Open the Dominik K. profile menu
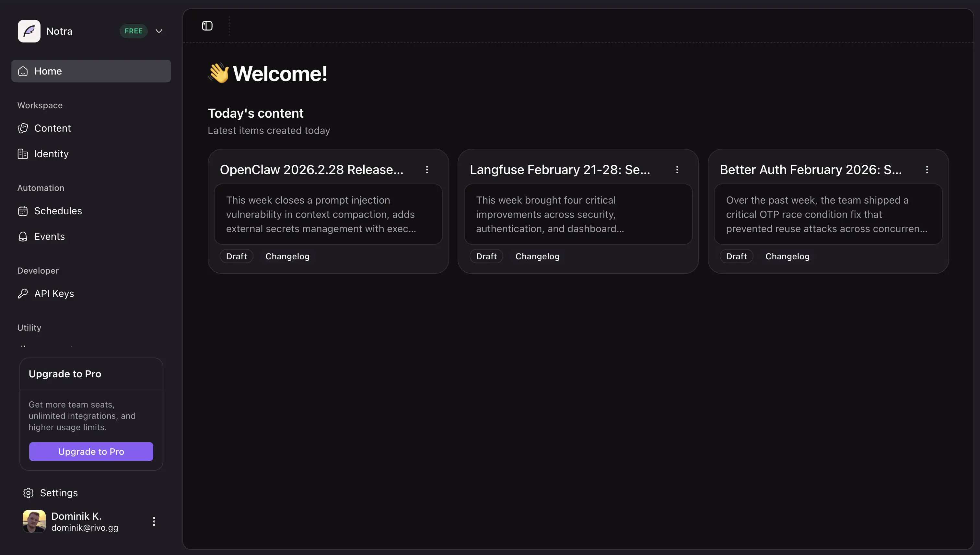 tap(154, 521)
